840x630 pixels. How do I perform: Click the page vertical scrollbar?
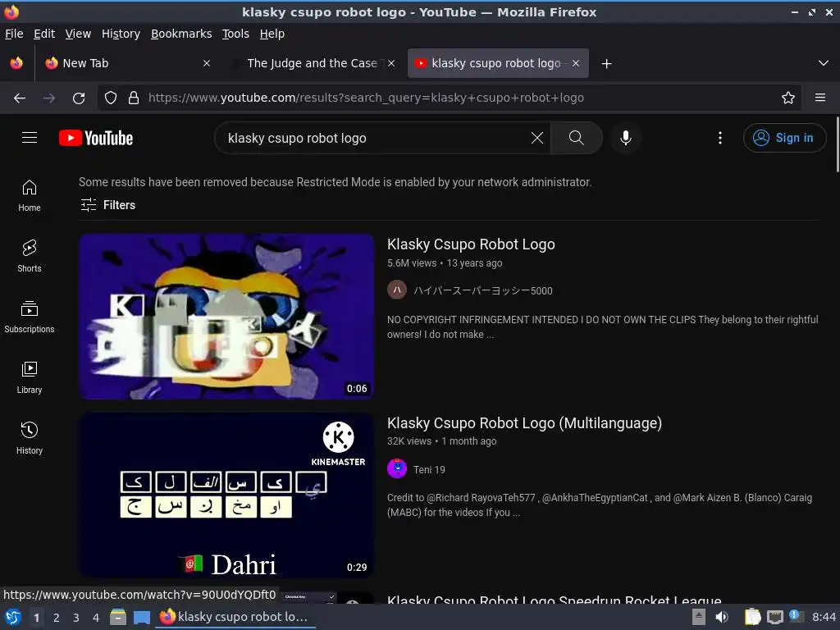[837, 144]
